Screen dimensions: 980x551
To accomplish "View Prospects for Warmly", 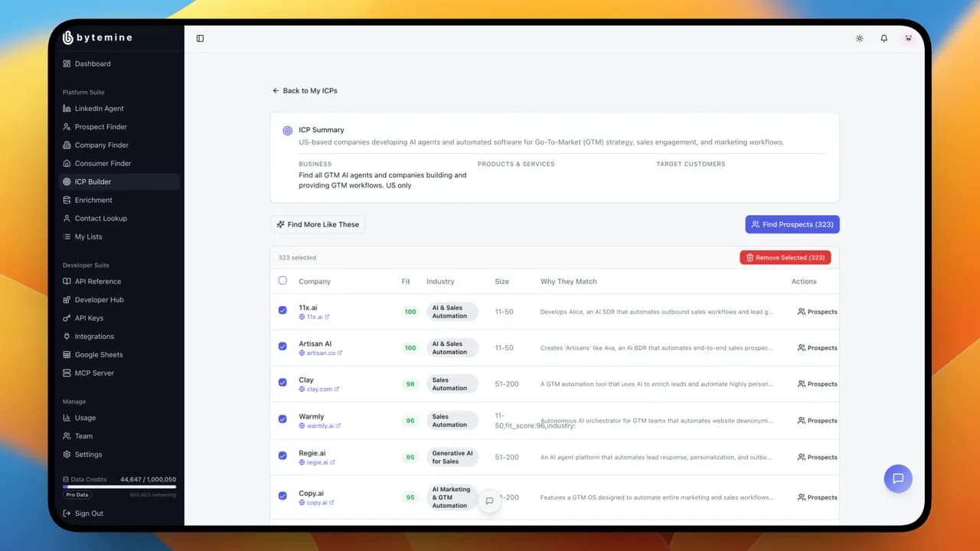I will click(817, 420).
